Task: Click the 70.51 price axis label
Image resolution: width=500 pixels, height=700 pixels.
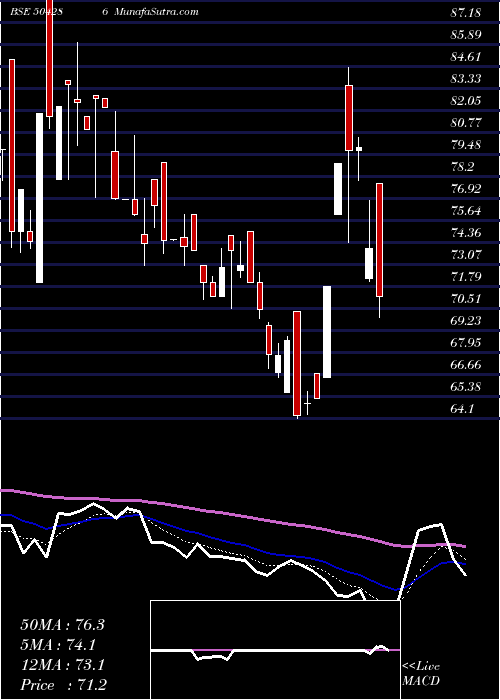Action: point(466,299)
